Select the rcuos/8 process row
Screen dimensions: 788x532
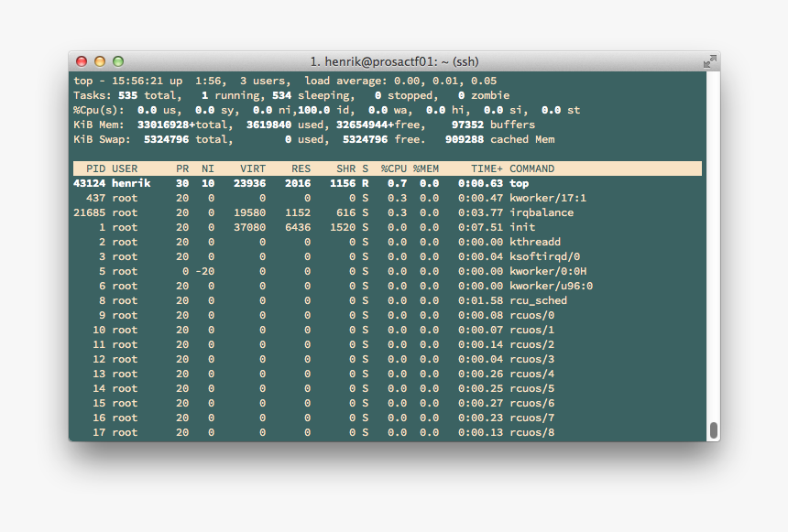387,432
